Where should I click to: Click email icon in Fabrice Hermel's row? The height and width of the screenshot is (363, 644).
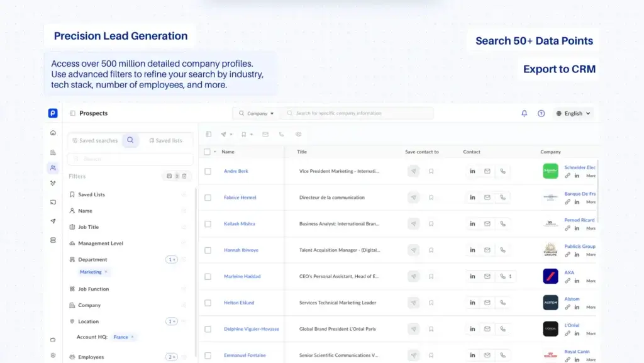point(487,198)
